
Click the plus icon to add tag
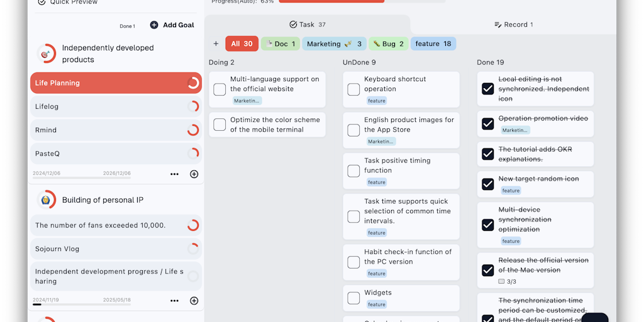click(x=216, y=43)
